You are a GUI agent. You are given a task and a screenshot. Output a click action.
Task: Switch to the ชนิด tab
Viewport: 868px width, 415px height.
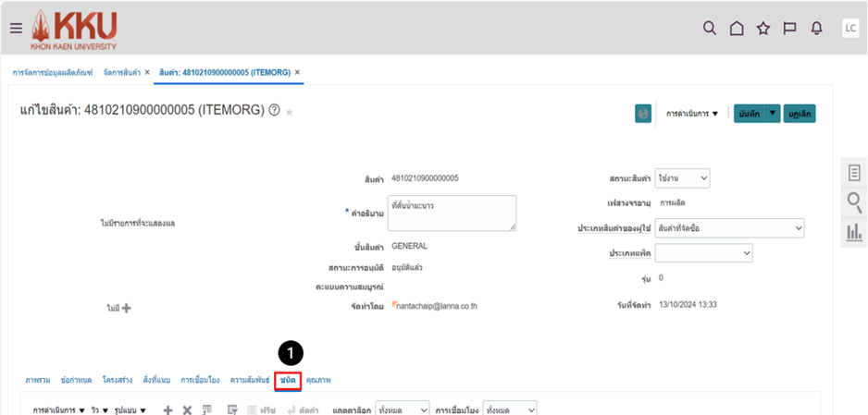(x=289, y=380)
